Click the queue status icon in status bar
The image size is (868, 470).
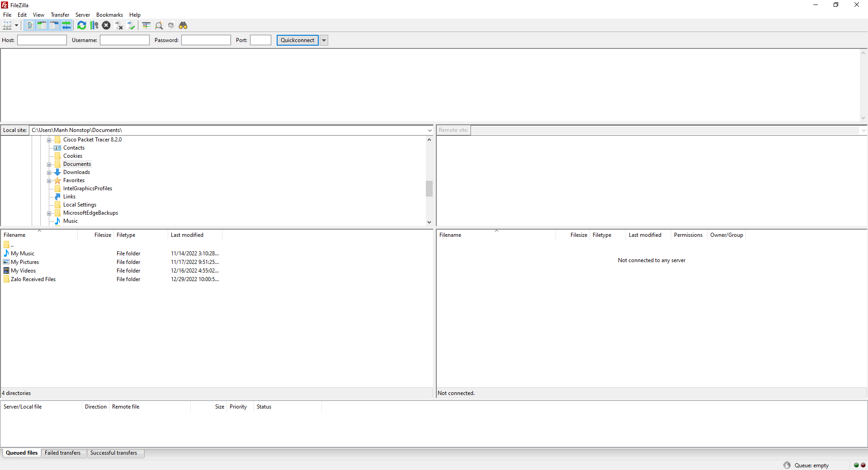point(787,465)
